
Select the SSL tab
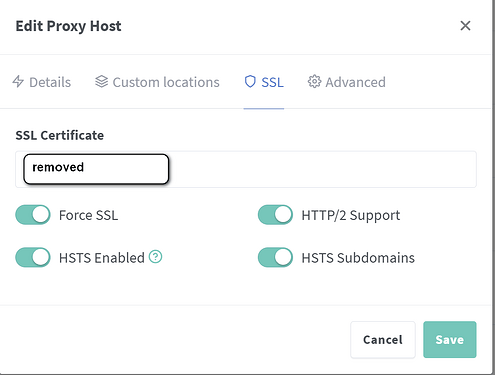[x=264, y=82]
